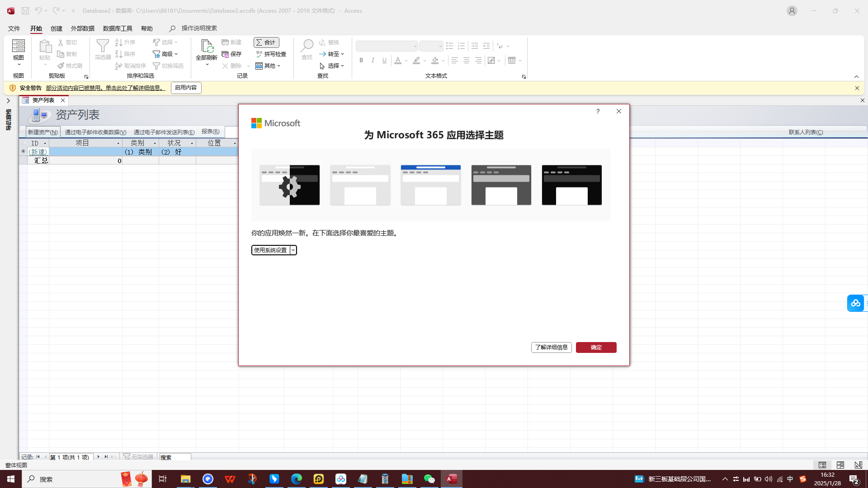This screenshot has height=488, width=868.
Task: Click Remove Sort (取消排序) icon
Action: click(x=118, y=66)
